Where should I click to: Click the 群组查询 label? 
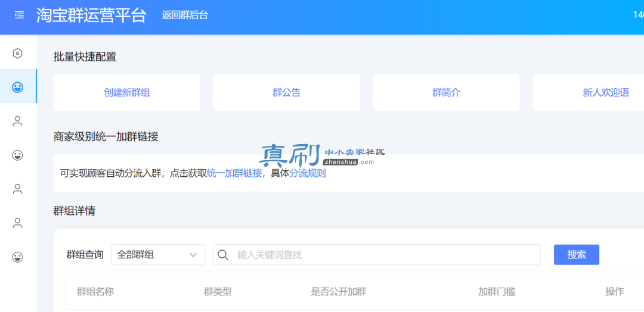85,255
